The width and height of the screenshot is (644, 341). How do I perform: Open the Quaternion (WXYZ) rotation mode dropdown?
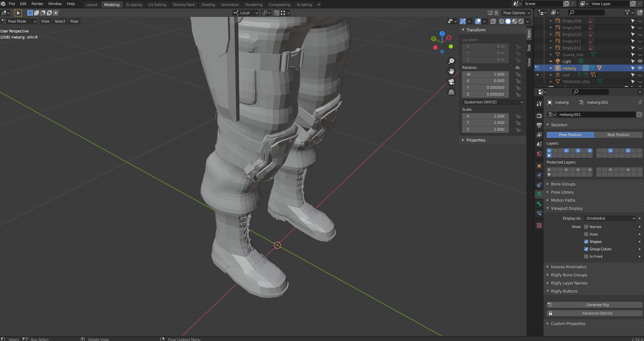click(493, 102)
